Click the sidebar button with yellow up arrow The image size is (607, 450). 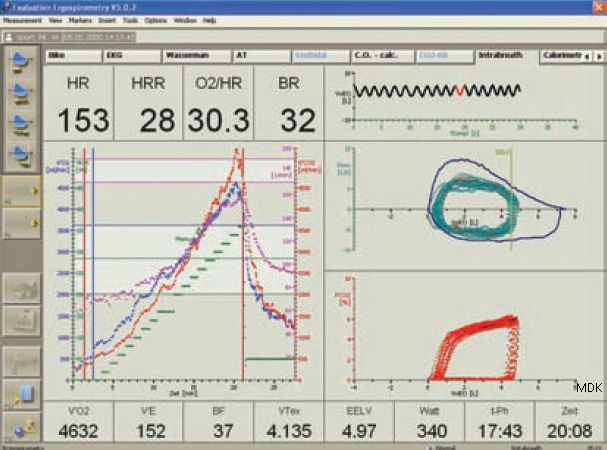[21, 223]
